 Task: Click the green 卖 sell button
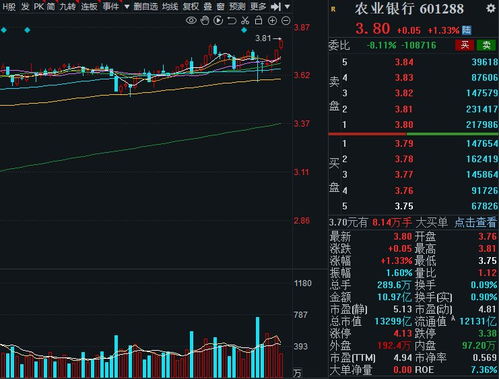tap(486, 45)
